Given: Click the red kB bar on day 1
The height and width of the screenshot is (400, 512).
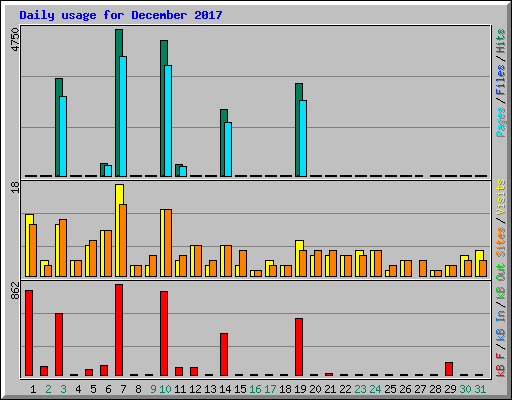Looking at the screenshot, I should coord(29,333).
